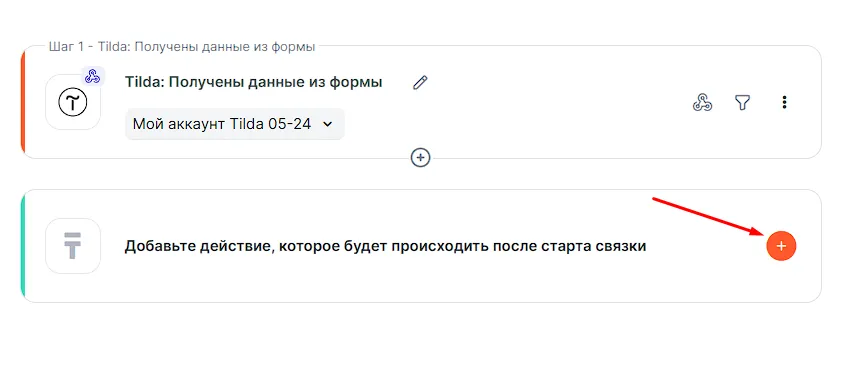Click the small webhook badge on the Tilda logo
863x377 pixels.
[92, 77]
